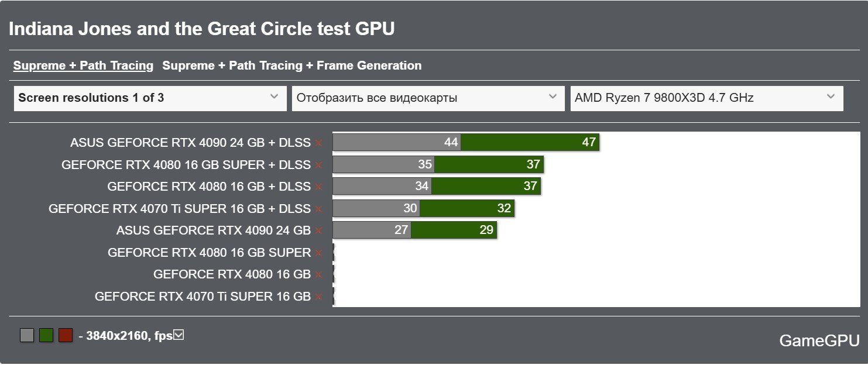Expand the video cards display dropdown
This screenshot has height=365, width=868.
tap(428, 98)
